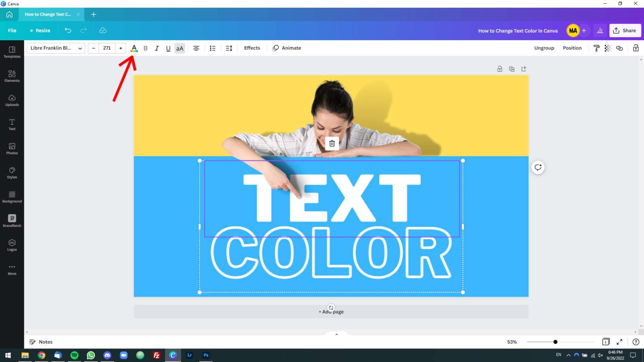The height and width of the screenshot is (362, 644).
Task: Click the font size field 271
Action: coord(107,48)
